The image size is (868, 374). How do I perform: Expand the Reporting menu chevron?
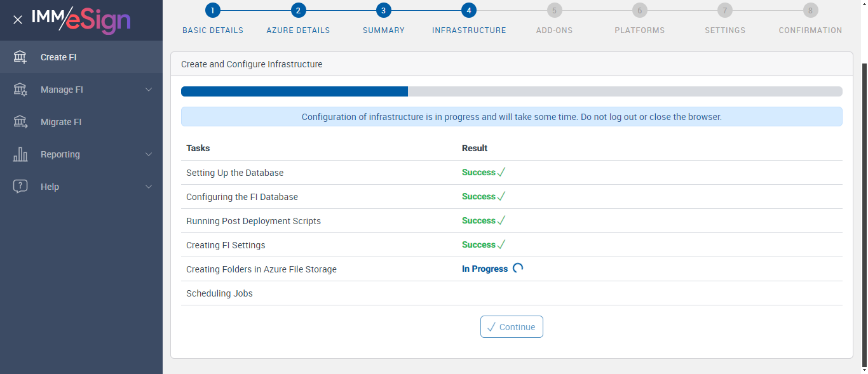point(149,154)
